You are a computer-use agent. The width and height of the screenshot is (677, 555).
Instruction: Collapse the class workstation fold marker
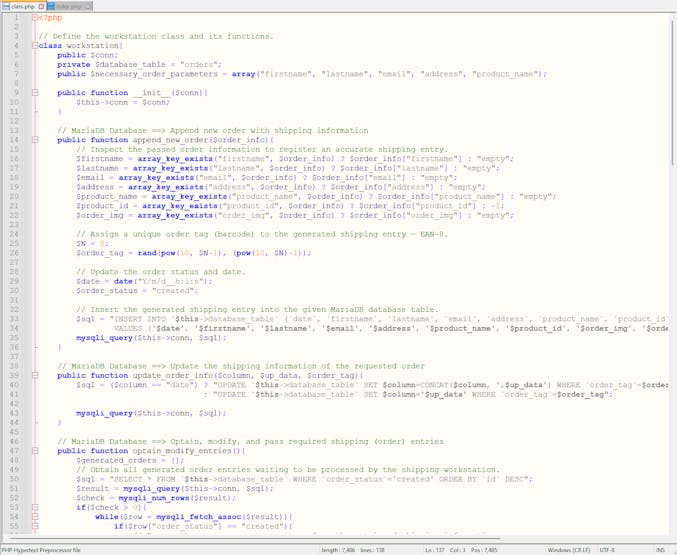pos(35,46)
